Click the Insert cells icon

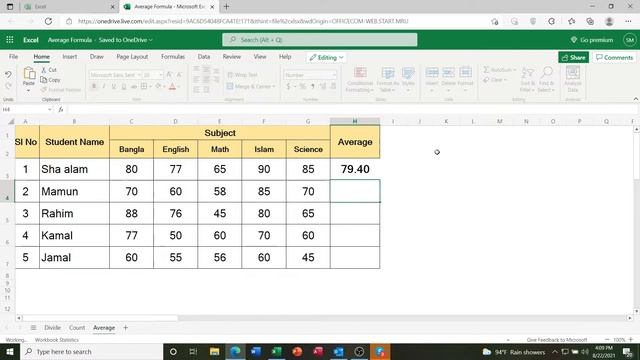(x=432, y=73)
